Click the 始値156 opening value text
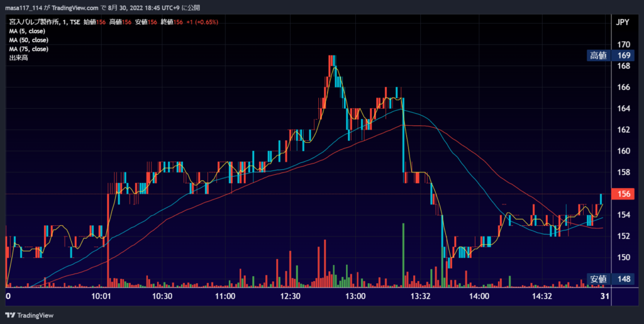Viewport: 644px width, 324px height. coord(95,22)
